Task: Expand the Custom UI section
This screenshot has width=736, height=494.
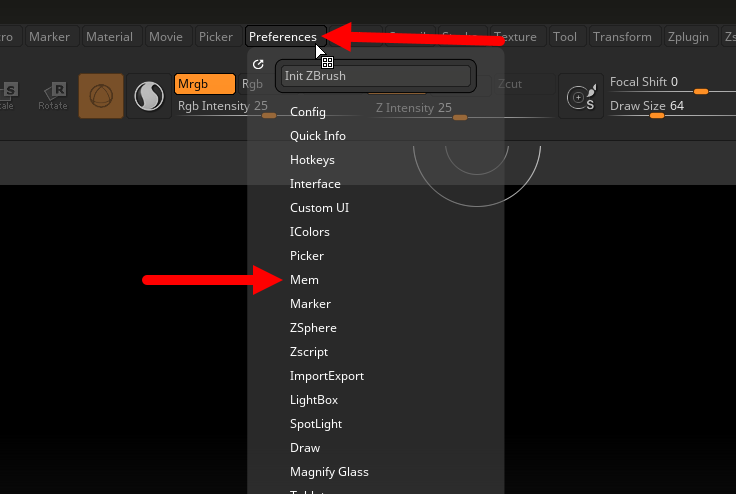Action: [x=319, y=208]
